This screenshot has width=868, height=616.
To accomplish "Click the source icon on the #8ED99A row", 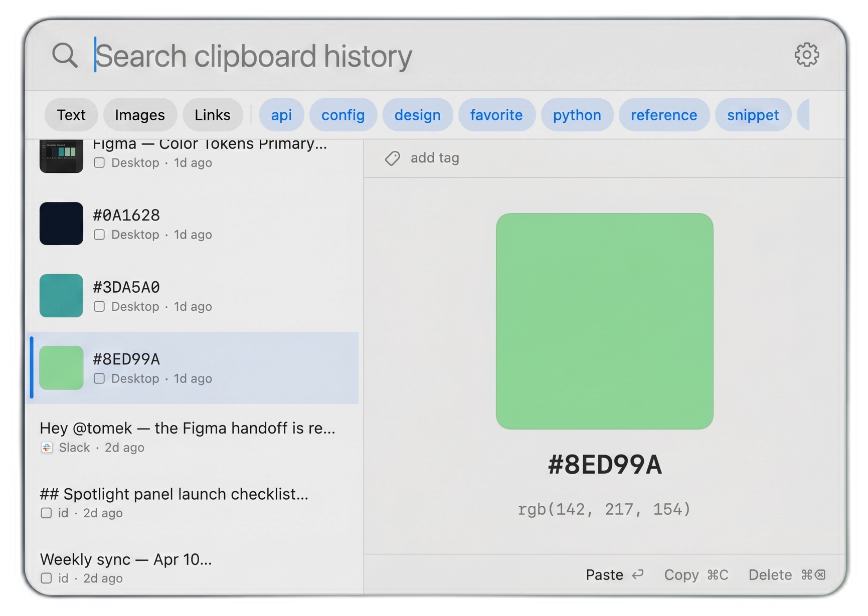I will click(x=99, y=378).
